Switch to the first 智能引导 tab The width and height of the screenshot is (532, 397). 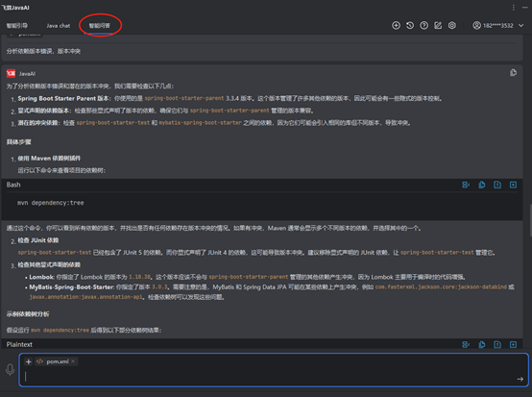[17, 26]
